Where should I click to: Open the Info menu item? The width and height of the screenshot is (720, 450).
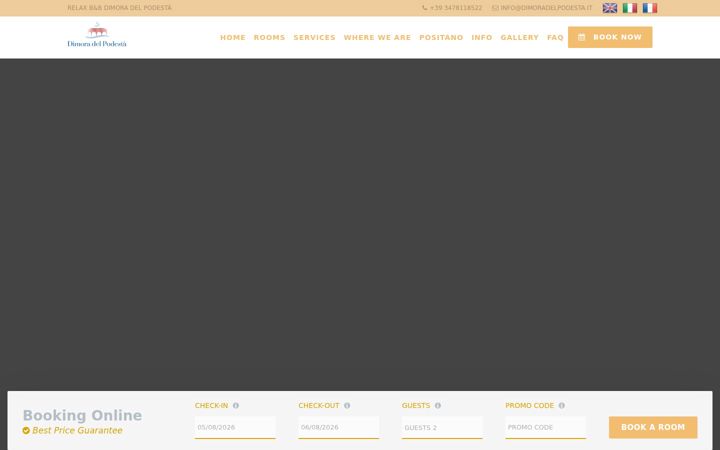tap(482, 37)
